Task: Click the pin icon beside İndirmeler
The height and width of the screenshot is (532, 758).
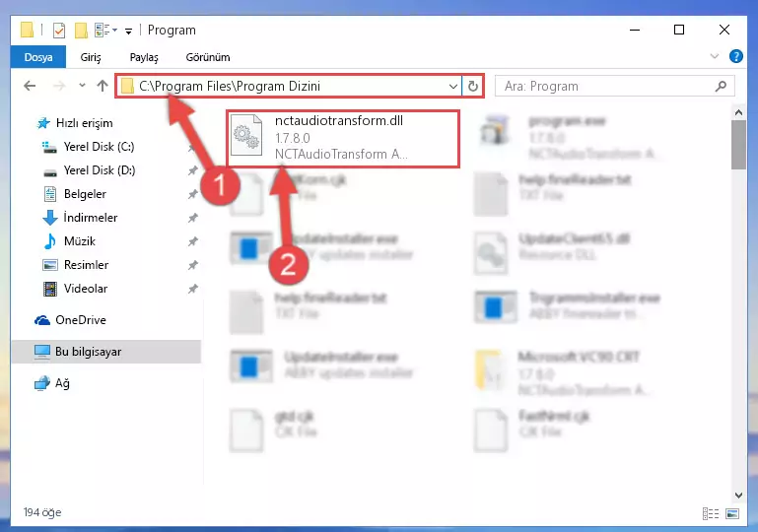Action: point(192,218)
